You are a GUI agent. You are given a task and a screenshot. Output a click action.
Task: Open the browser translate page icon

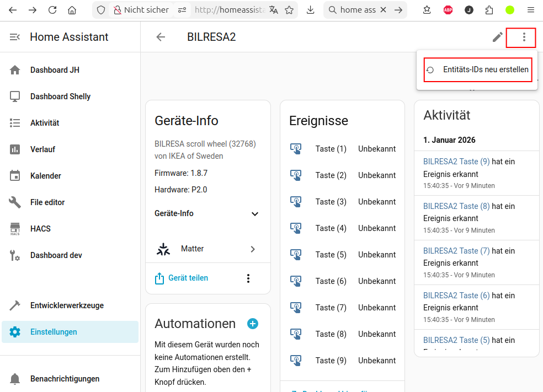(274, 10)
